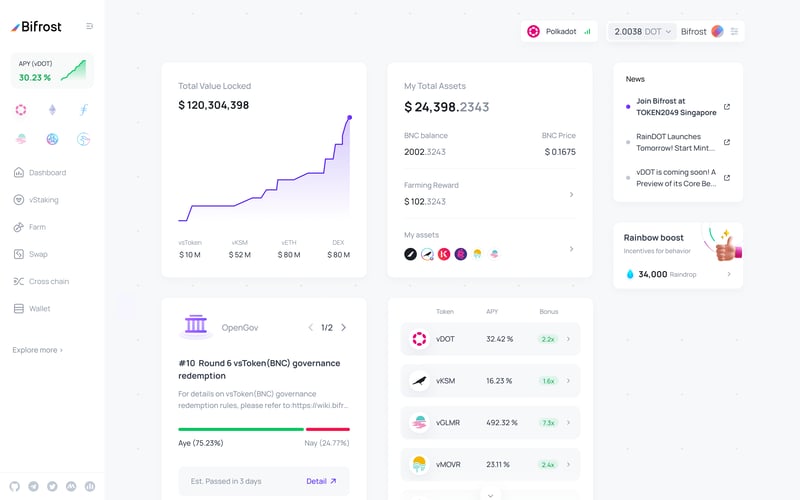Screen dimensions: 800x500
Task: Click the Bifrost account avatar
Action: pyautogui.click(x=717, y=32)
